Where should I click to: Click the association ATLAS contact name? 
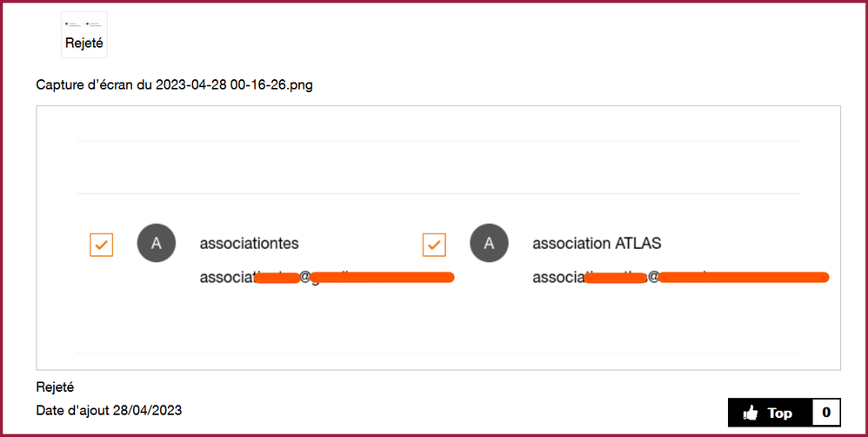pyautogui.click(x=597, y=244)
